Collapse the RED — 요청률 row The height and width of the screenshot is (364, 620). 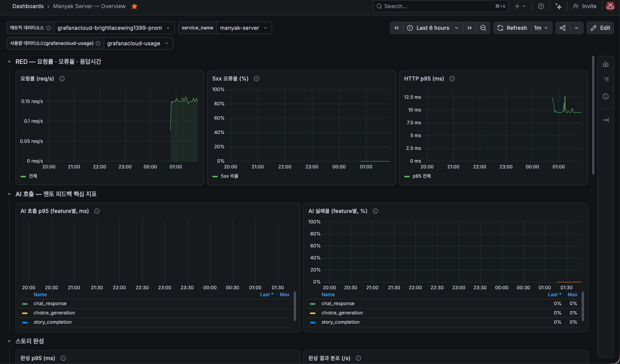pyautogui.click(x=9, y=62)
